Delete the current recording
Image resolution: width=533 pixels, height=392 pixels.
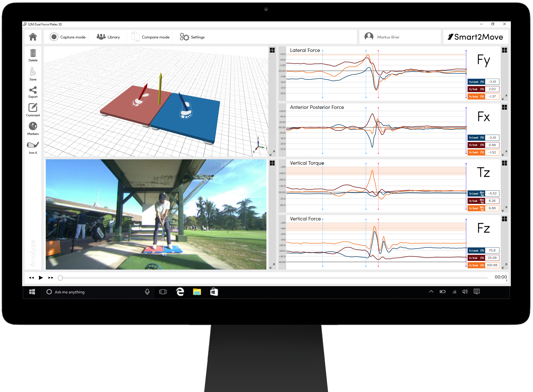(33, 55)
